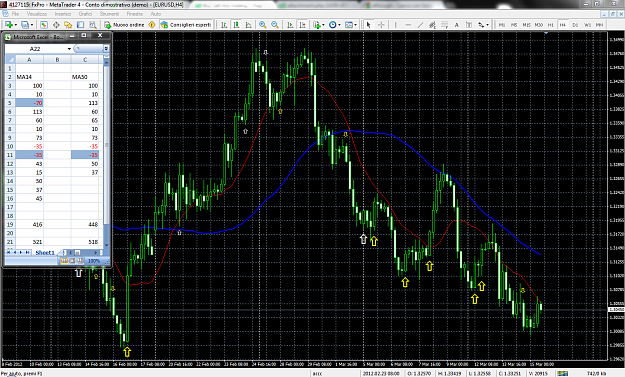625x377 pixels.
Task: Expand the Excel formula bar chevron
Action: click(x=106, y=49)
